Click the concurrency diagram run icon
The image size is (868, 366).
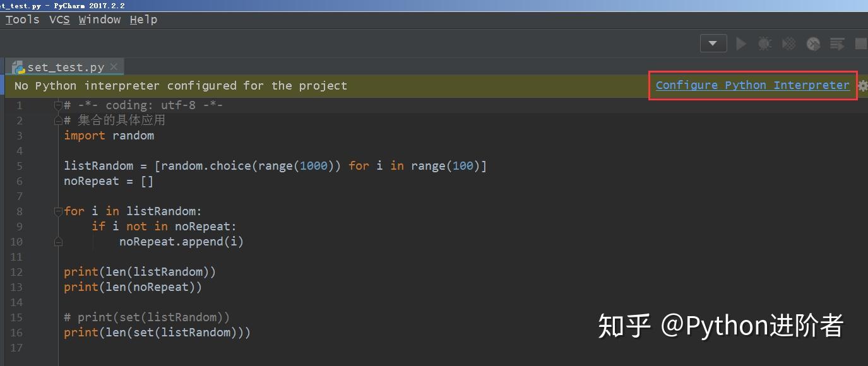pyautogui.click(x=837, y=44)
